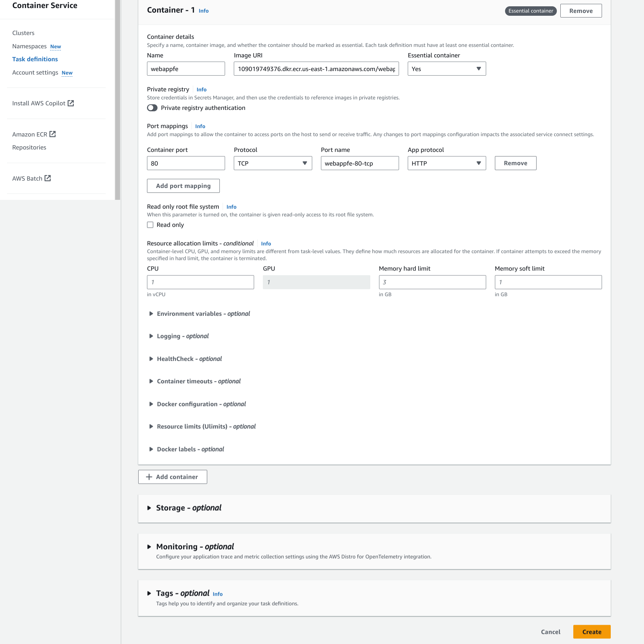Viewport: 644px width, 644px height.
Task: Open Task definitions in sidebar
Action: pos(35,59)
